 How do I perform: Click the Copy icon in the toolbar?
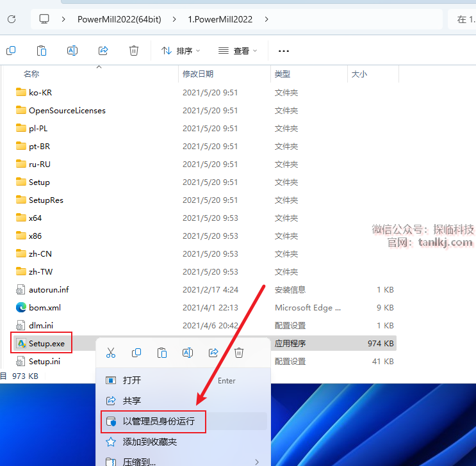coord(11,51)
